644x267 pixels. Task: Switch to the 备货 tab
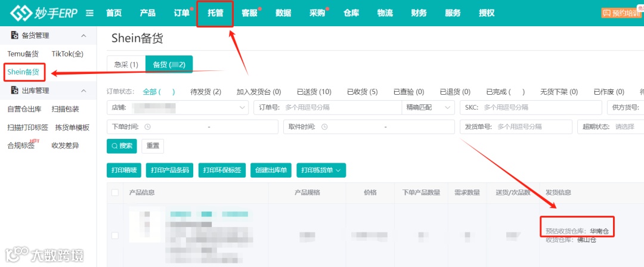click(x=169, y=64)
